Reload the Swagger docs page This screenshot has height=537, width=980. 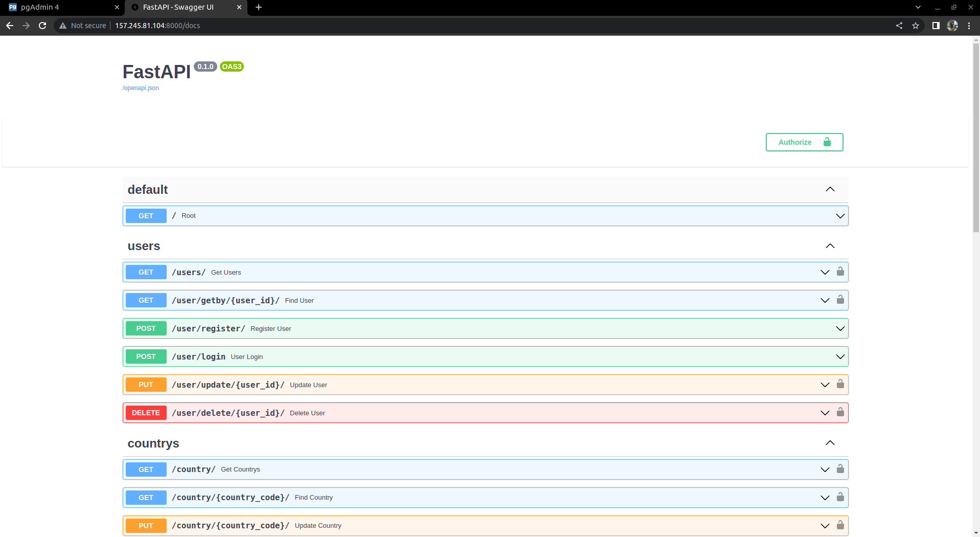click(x=42, y=26)
